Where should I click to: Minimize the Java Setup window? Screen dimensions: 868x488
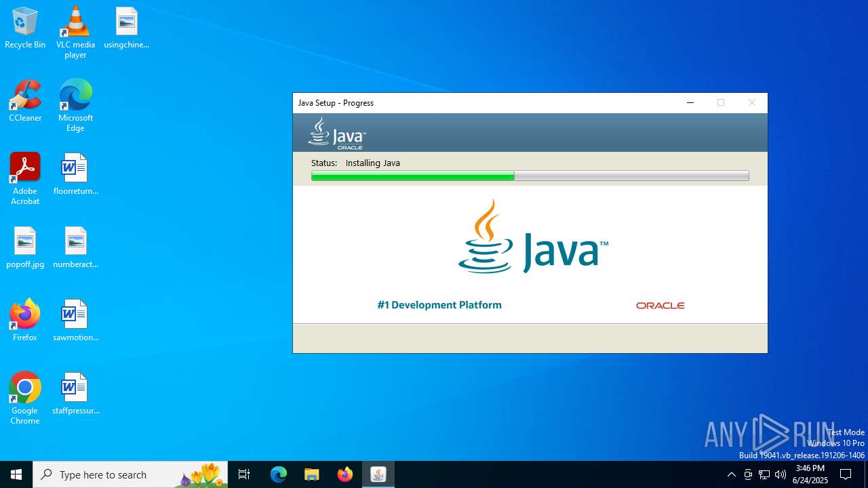click(x=690, y=103)
